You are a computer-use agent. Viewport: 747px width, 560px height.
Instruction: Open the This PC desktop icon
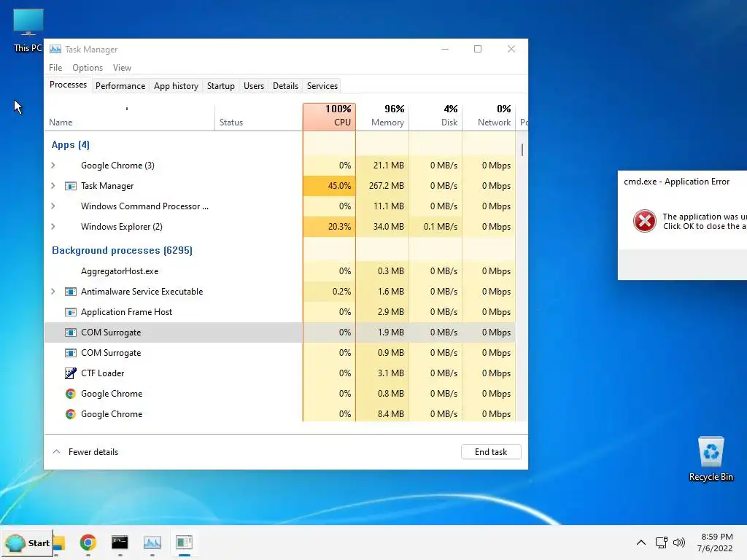click(28, 31)
